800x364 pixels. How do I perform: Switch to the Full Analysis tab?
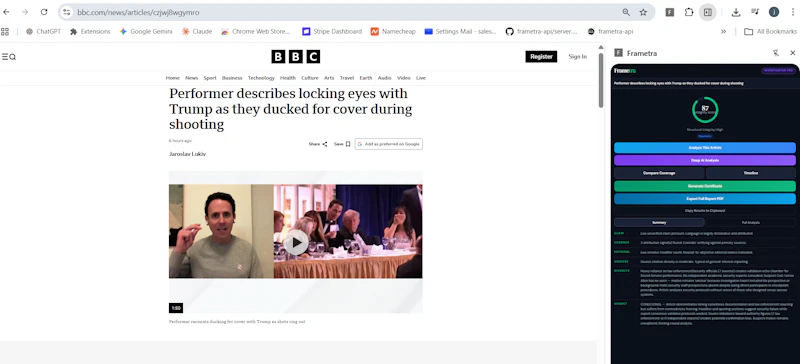751,223
